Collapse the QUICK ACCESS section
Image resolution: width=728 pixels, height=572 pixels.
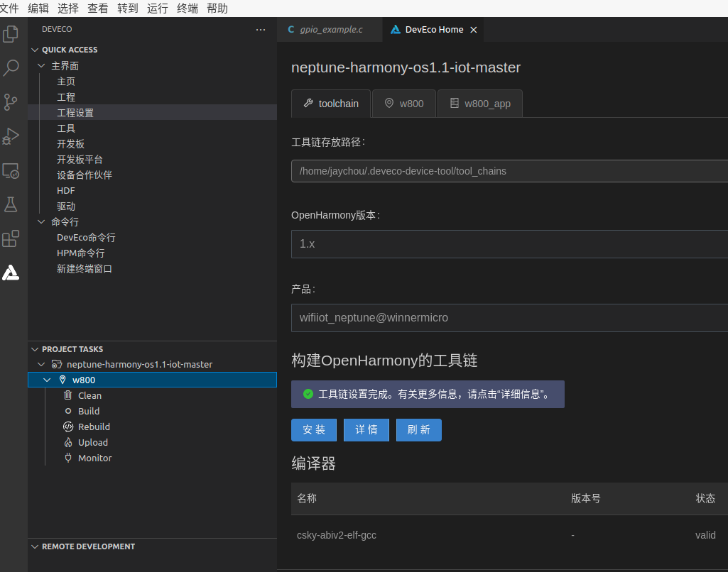click(35, 50)
